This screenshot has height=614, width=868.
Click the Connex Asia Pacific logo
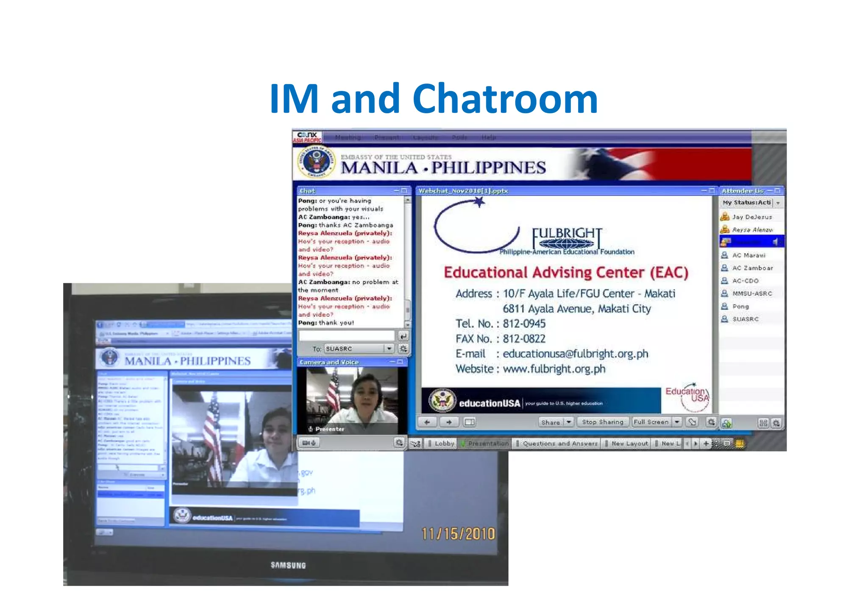(307, 137)
